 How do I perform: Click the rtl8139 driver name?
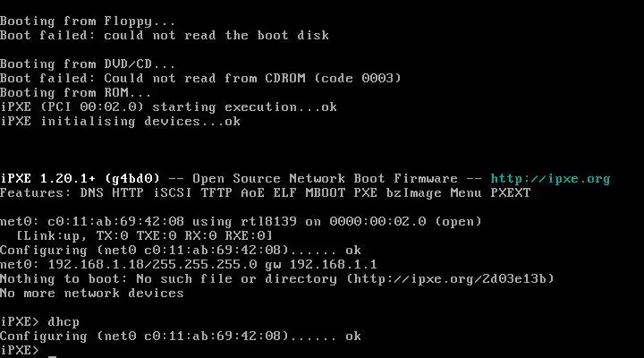268,222
